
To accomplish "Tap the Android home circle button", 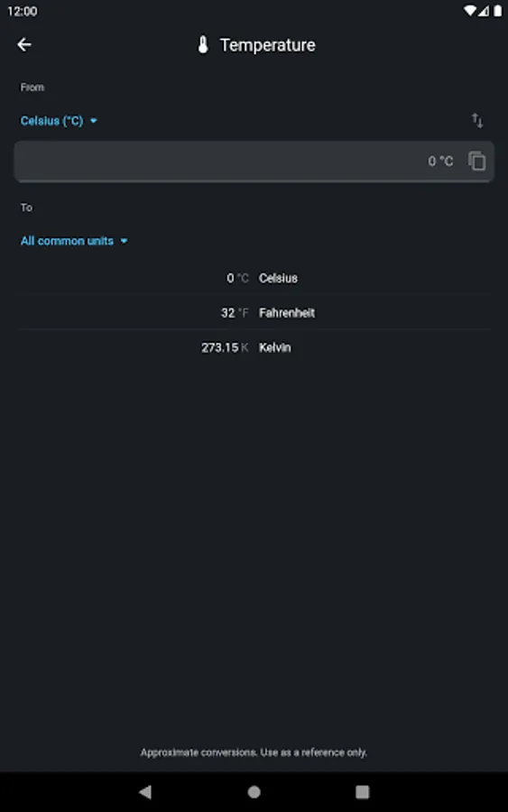I will (254, 791).
